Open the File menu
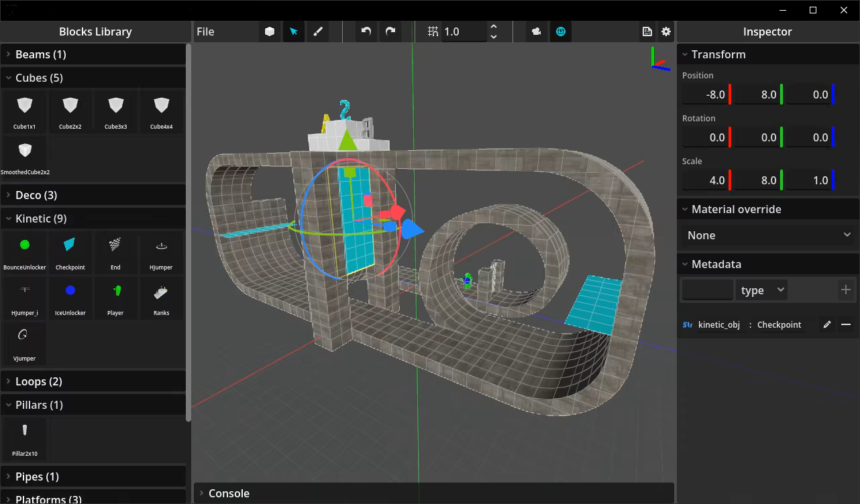The width and height of the screenshot is (860, 504). pos(206,31)
